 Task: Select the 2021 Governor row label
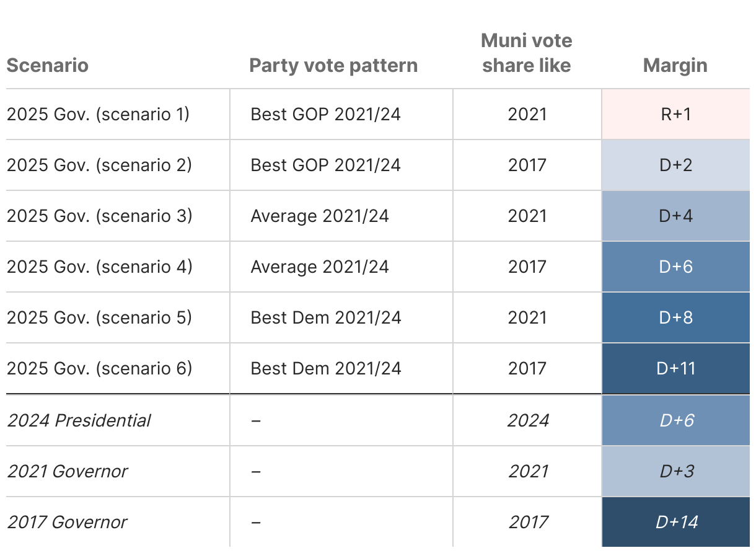click(x=68, y=471)
